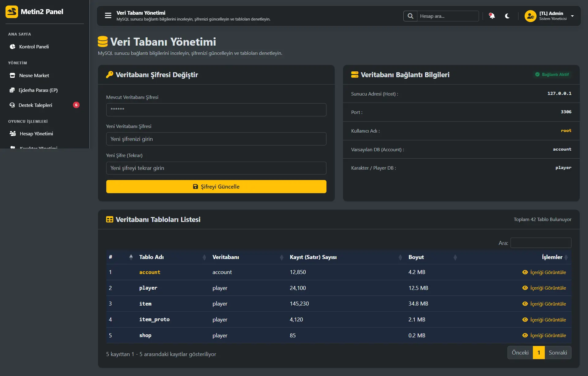This screenshot has height=376, width=588.
Task: Sort table by Boyut column
Action: pos(433,257)
